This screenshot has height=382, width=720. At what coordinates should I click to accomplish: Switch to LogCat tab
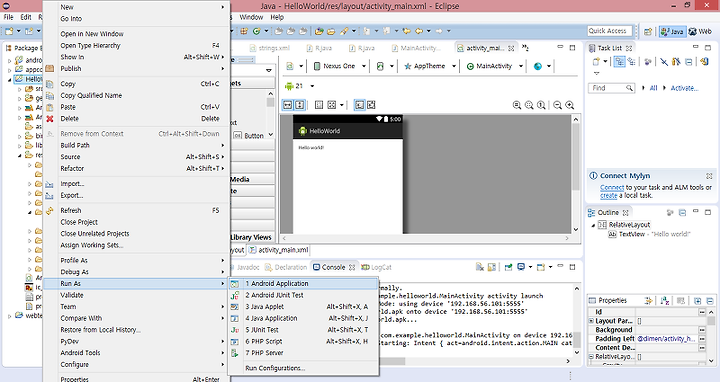point(377,267)
